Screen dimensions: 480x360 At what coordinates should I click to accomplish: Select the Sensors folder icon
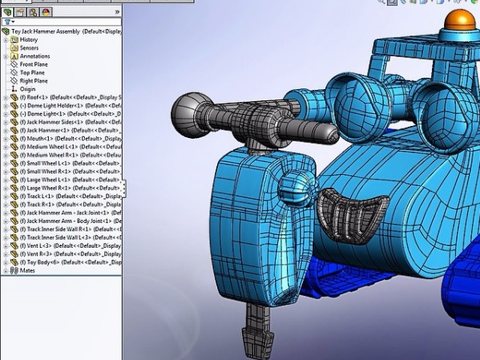[x=14, y=48]
